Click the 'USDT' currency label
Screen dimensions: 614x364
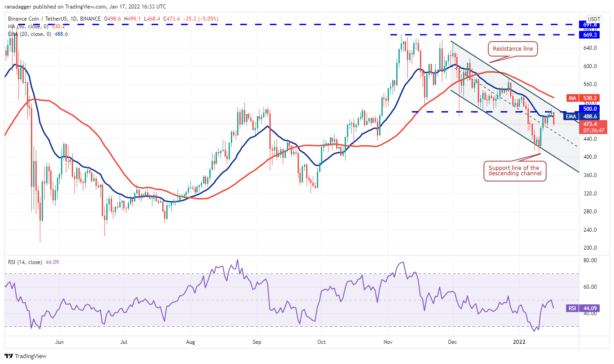pyautogui.click(x=594, y=19)
